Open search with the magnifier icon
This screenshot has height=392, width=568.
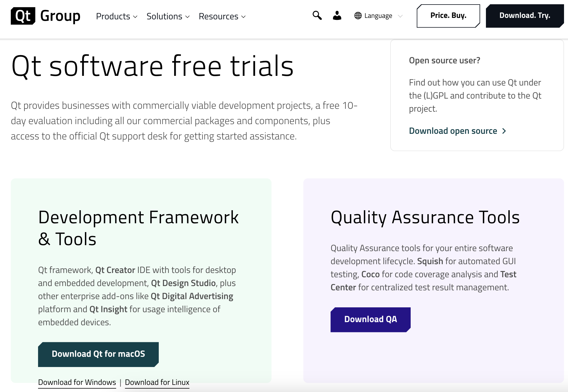tap(317, 15)
